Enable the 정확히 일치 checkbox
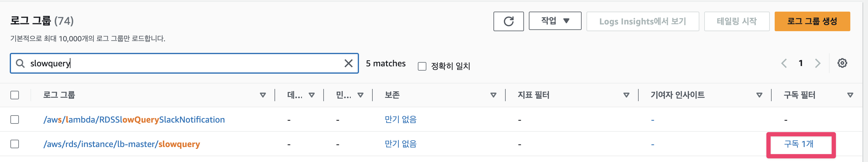The width and height of the screenshot is (868, 162). coord(422,66)
